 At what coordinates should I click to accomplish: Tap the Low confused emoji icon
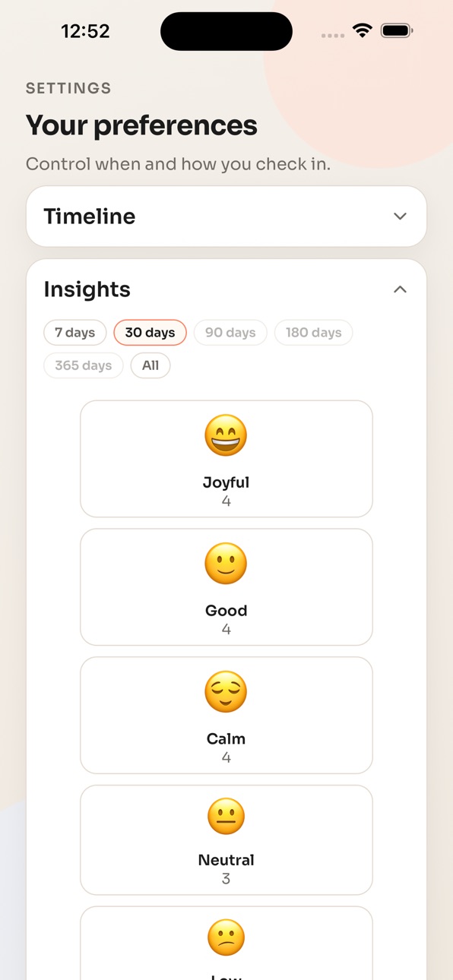click(226, 937)
